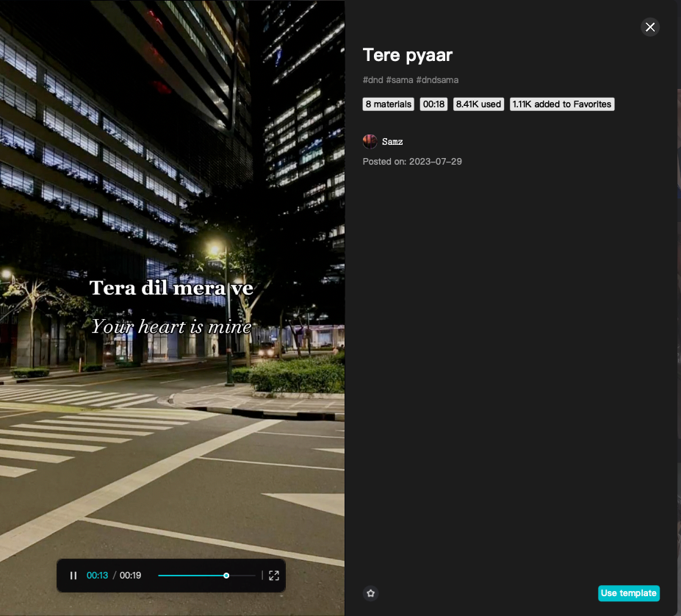Click the total time 00:19 readout
681x616 pixels.
[x=130, y=576]
